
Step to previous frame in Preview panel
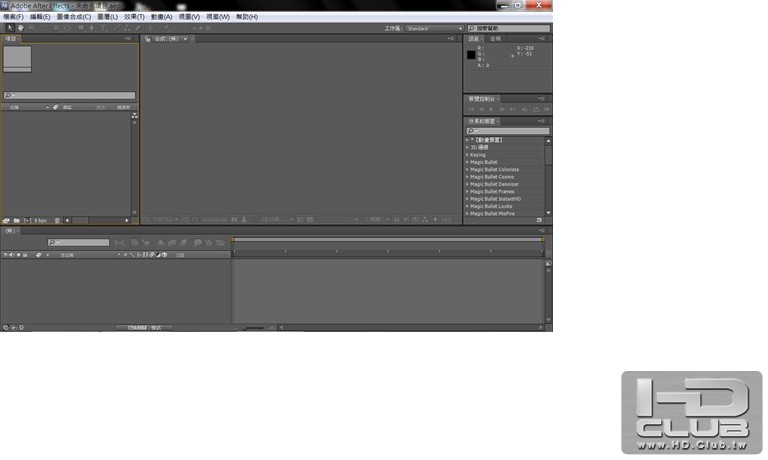click(x=481, y=109)
